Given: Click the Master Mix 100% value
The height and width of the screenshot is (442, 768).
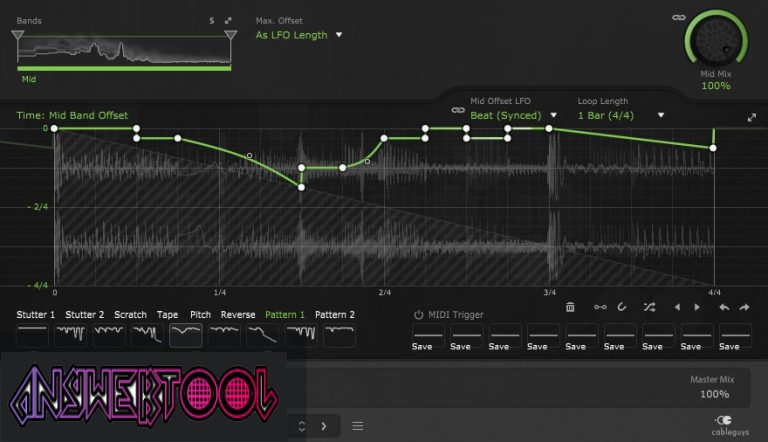Looking at the screenshot, I should [x=715, y=394].
